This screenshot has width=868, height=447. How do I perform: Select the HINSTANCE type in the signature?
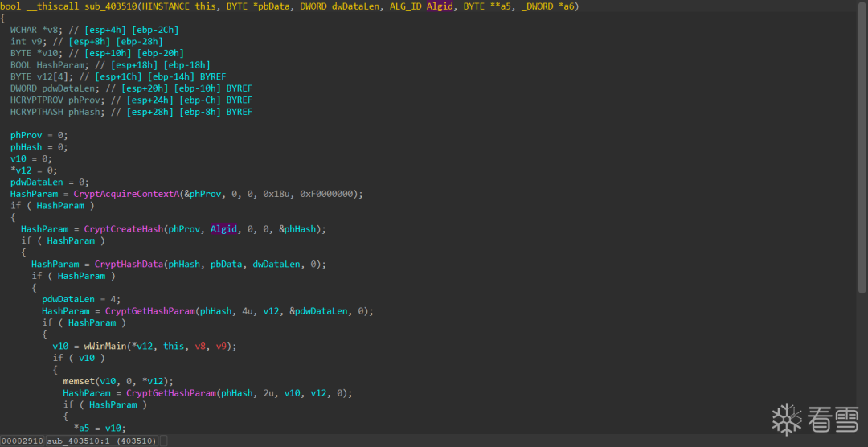click(x=166, y=6)
